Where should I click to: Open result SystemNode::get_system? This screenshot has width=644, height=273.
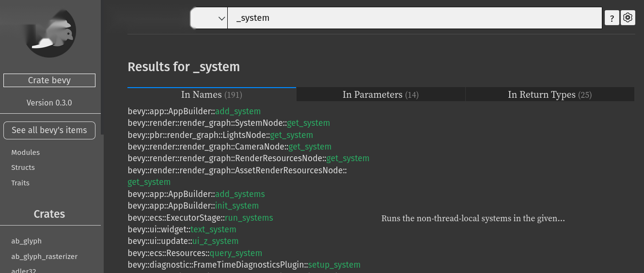(229, 123)
